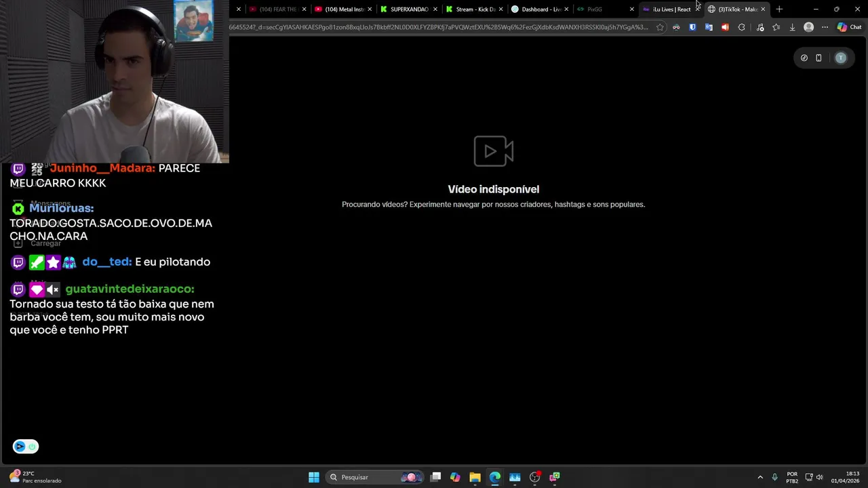Open File Explorer on the taskbar
The image size is (868, 488).
coord(475,477)
